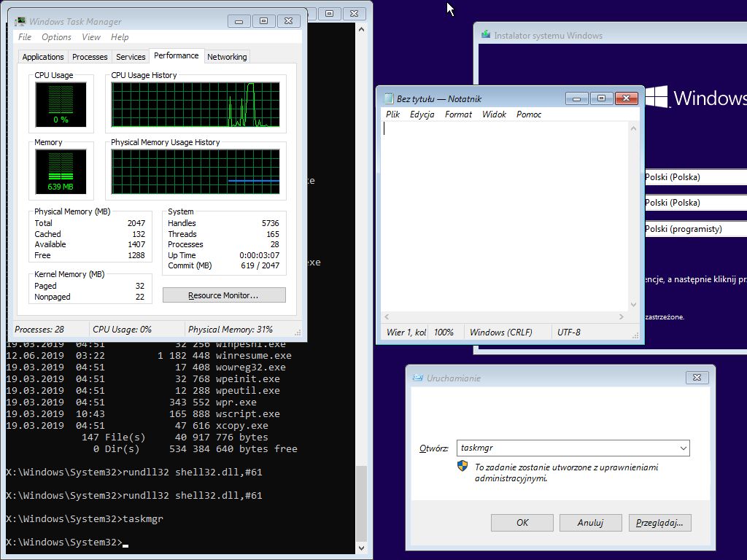Click the 100% zoom status in Notatnik
The width and height of the screenshot is (747, 560).
tap(444, 332)
